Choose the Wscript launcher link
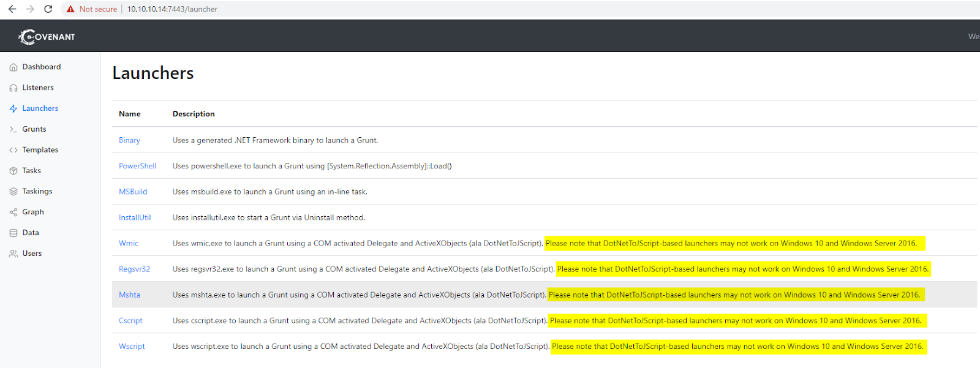 point(132,347)
